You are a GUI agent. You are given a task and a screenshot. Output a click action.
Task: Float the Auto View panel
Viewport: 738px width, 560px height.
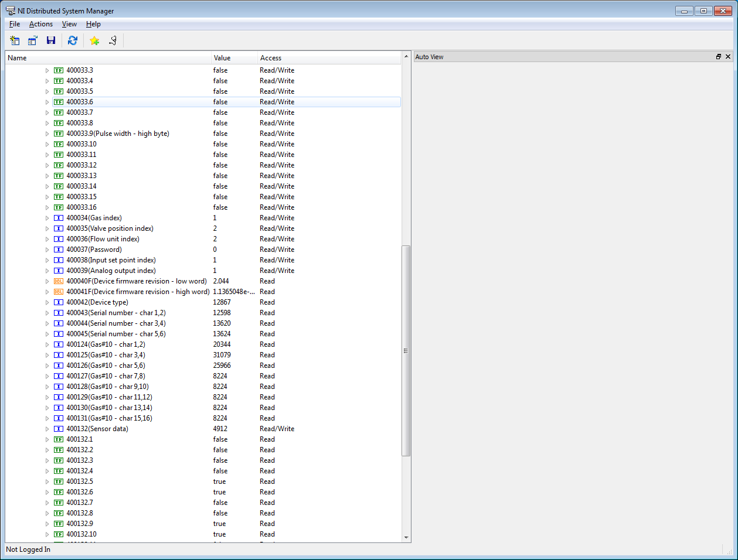719,57
